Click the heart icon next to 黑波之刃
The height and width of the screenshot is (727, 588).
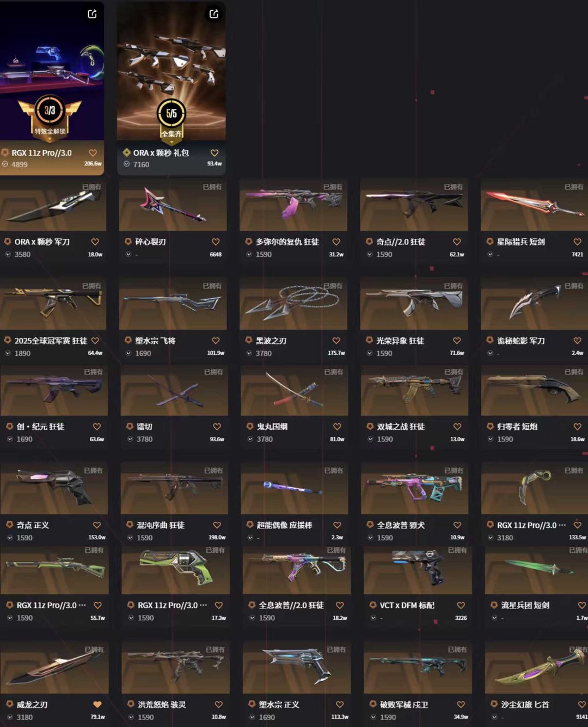[x=336, y=341]
